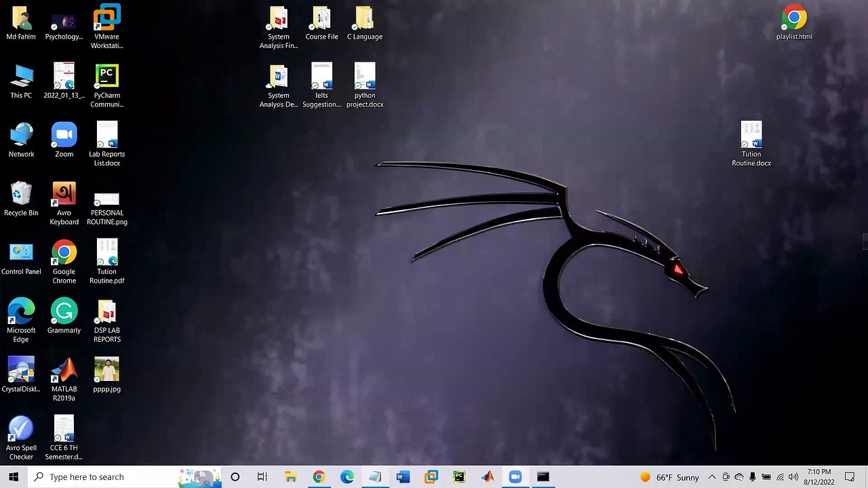This screenshot has height=488, width=868.
Task: Click the microphone tray icon
Action: click(753, 477)
